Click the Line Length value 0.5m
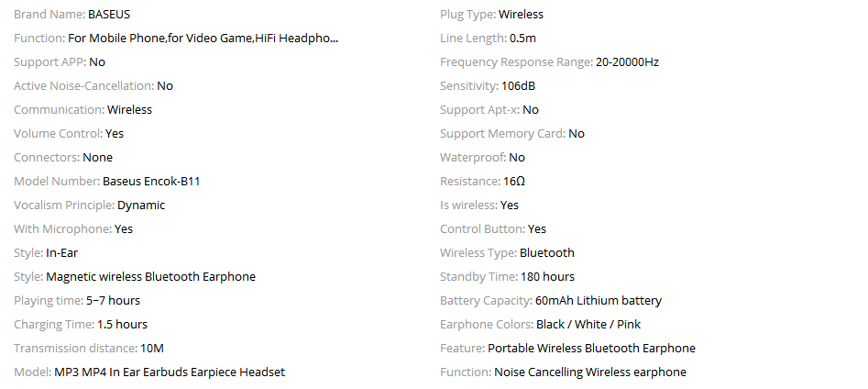This screenshot has height=389, width=868. coord(522,39)
